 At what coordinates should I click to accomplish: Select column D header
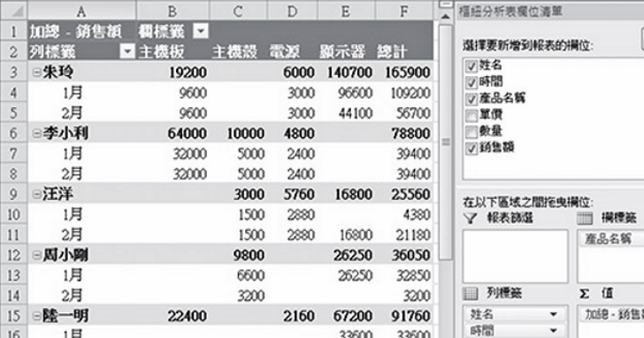coord(292,11)
